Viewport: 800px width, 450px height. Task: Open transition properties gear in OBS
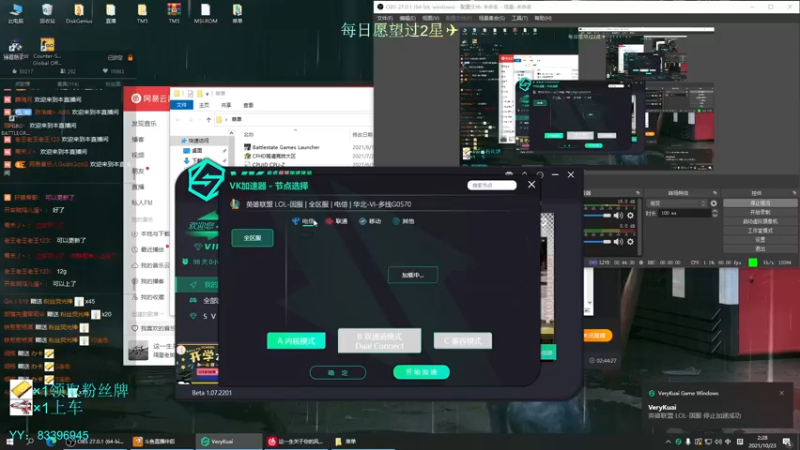713,203
